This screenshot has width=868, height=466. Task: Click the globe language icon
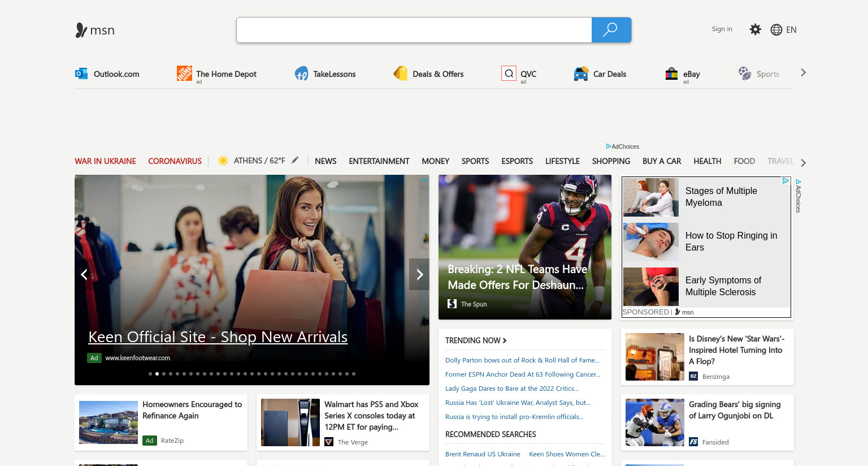pyautogui.click(x=776, y=30)
